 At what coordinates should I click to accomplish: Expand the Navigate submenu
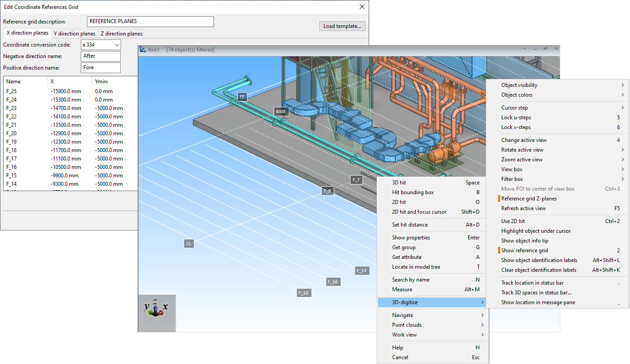tap(432, 315)
